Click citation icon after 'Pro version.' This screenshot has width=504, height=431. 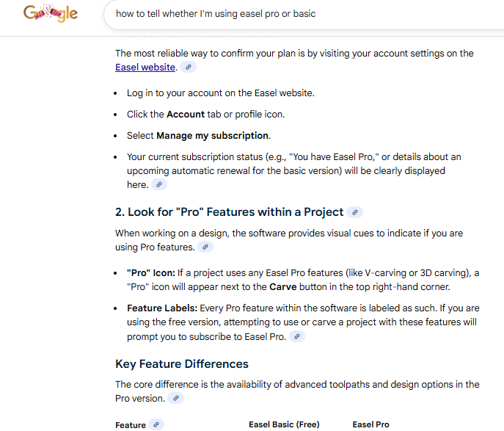175,398
